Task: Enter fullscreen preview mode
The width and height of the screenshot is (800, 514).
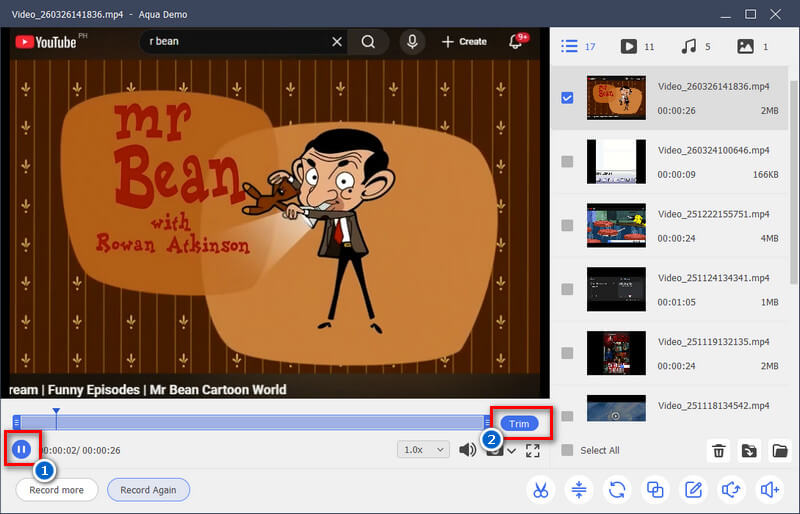Action: [x=533, y=450]
